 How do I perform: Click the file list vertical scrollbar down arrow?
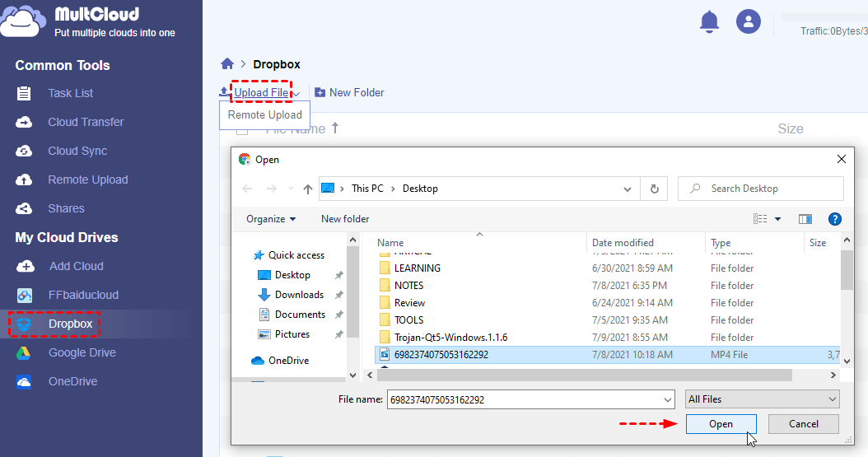(847, 361)
